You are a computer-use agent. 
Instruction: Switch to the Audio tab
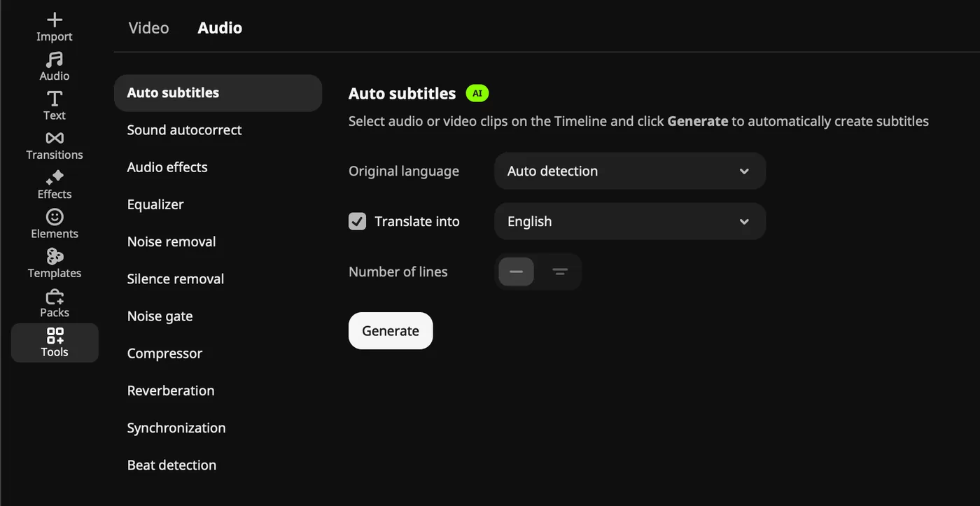220,28
